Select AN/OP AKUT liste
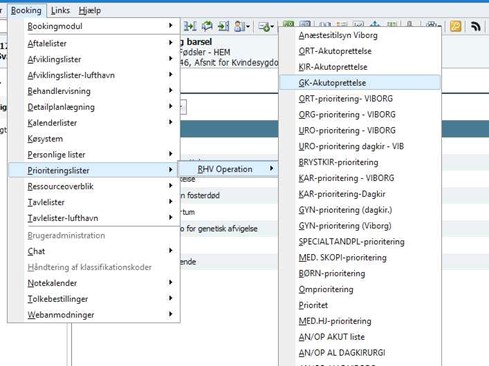 coord(360,337)
